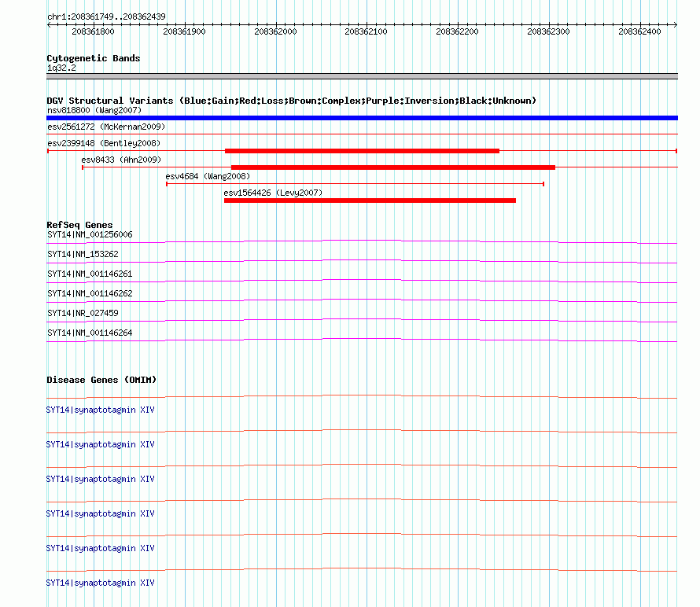
Task: Open transcript SYT14|NM_001146262
Action: [x=90, y=294]
